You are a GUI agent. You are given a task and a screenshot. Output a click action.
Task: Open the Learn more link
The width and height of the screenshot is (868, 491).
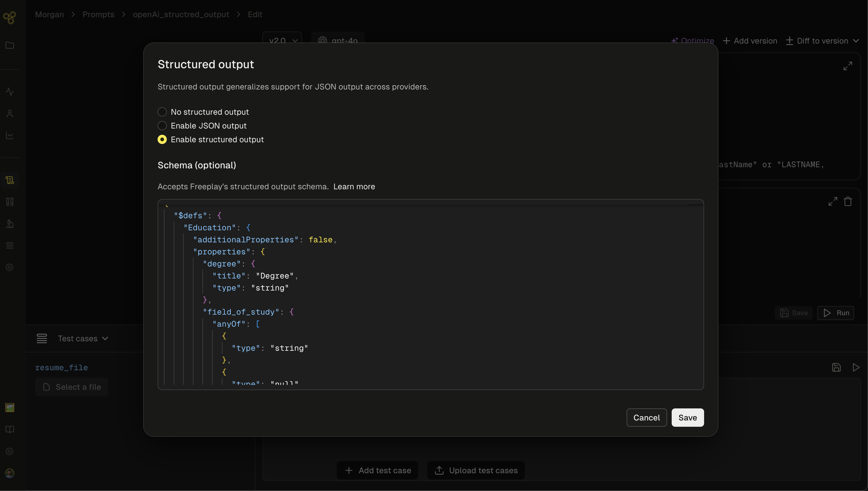tap(354, 186)
